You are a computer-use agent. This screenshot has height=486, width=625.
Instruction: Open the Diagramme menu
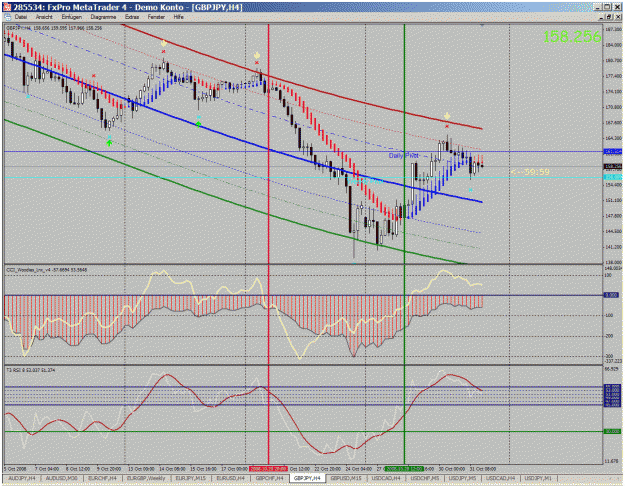pos(103,17)
